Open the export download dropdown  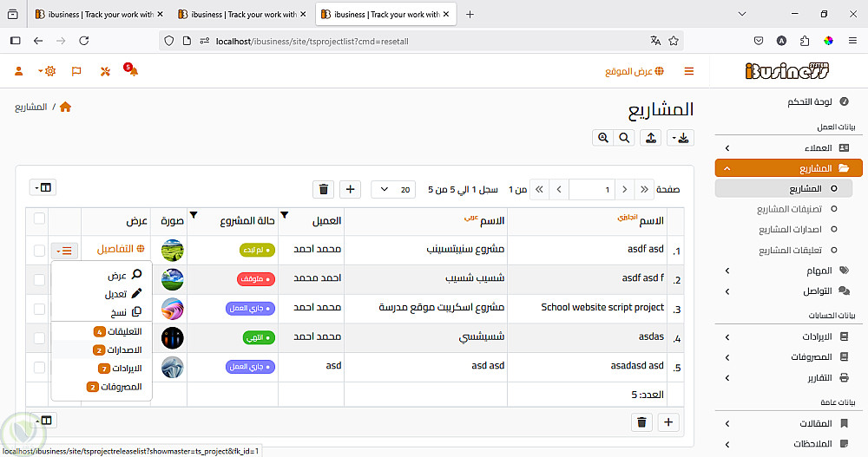coord(681,138)
